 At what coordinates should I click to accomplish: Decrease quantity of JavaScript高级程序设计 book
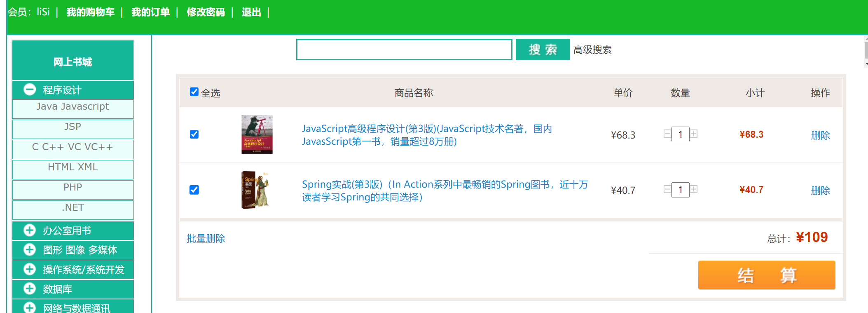667,134
